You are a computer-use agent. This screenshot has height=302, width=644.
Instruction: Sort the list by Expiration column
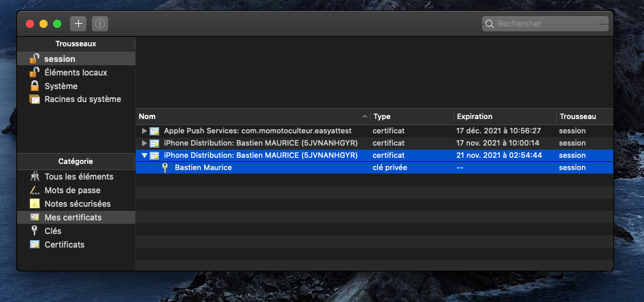coord(503,116)
